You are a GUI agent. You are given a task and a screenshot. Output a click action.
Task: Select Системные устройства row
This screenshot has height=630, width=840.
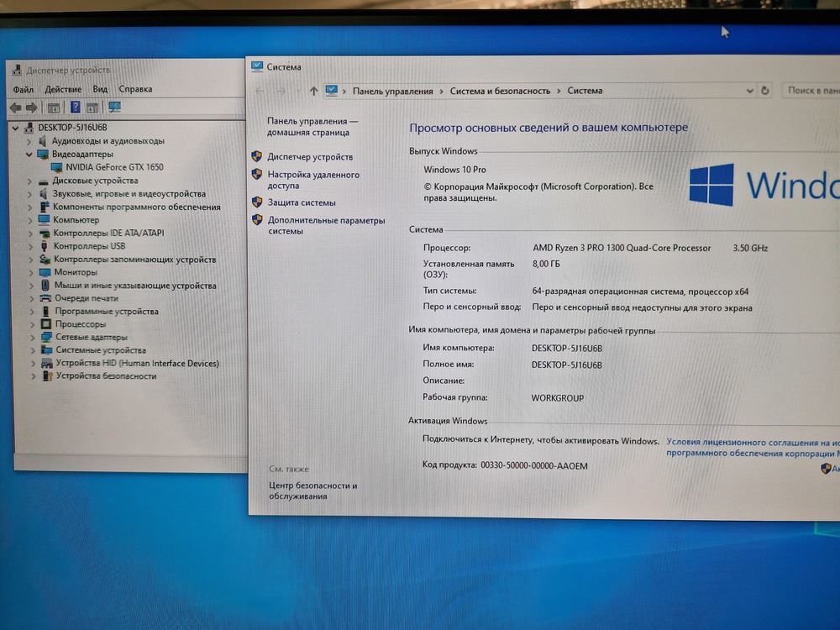[x=101, y=350]
